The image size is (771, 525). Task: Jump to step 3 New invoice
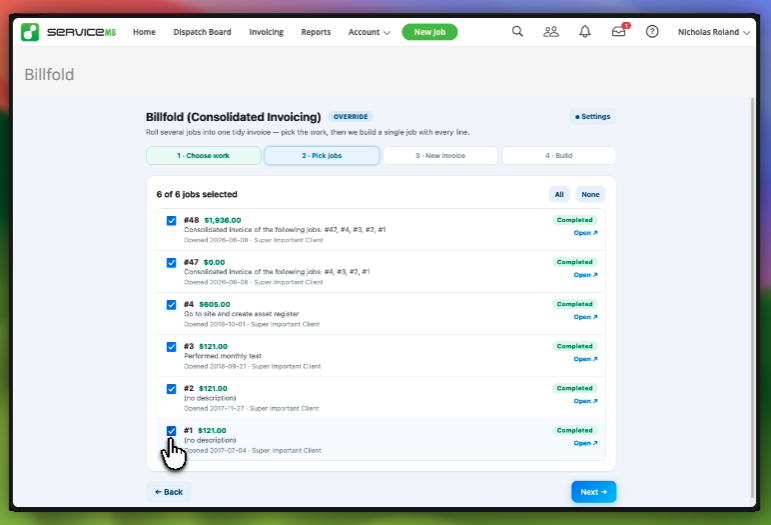[x=440, y=155]
